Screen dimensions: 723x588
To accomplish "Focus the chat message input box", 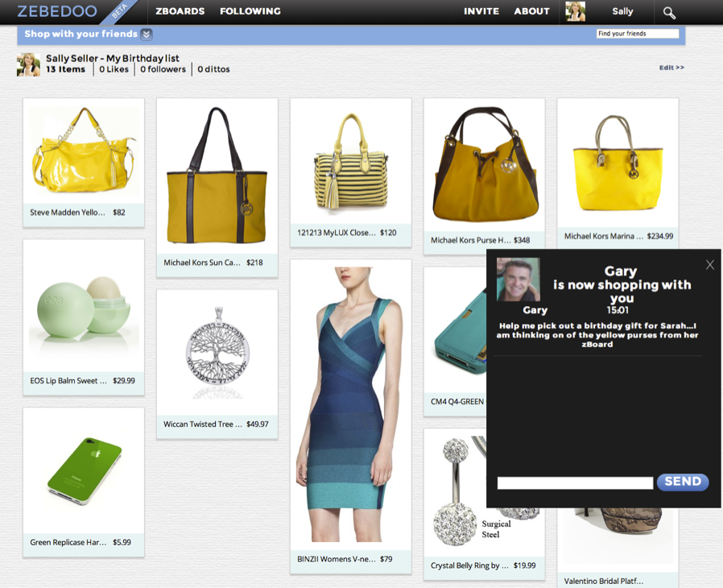I will (x=575, y=483).
